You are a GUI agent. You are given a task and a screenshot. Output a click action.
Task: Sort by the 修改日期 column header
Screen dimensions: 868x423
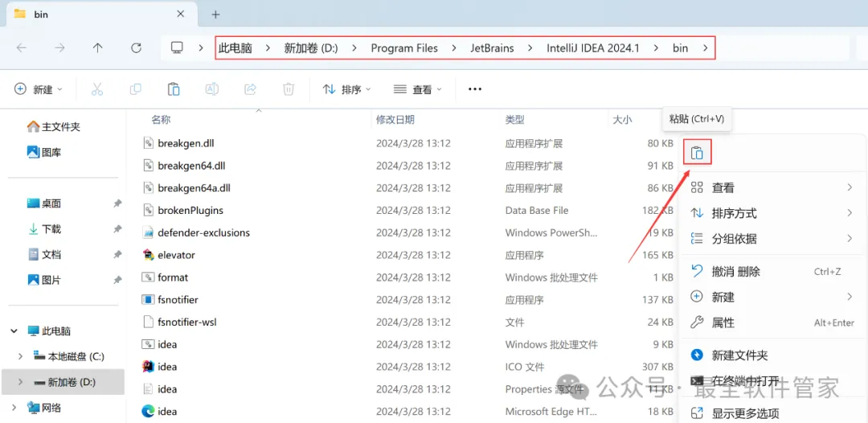click(x=395, y=120)
